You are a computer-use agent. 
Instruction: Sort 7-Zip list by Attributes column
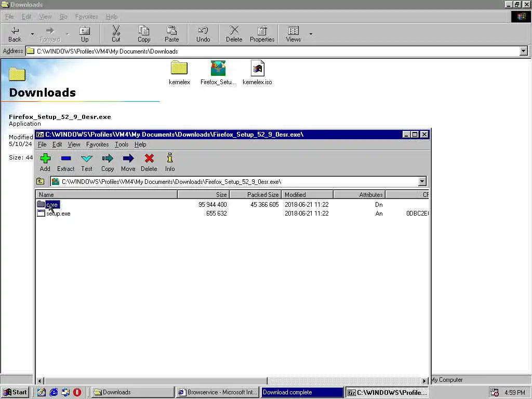point(360,195)
